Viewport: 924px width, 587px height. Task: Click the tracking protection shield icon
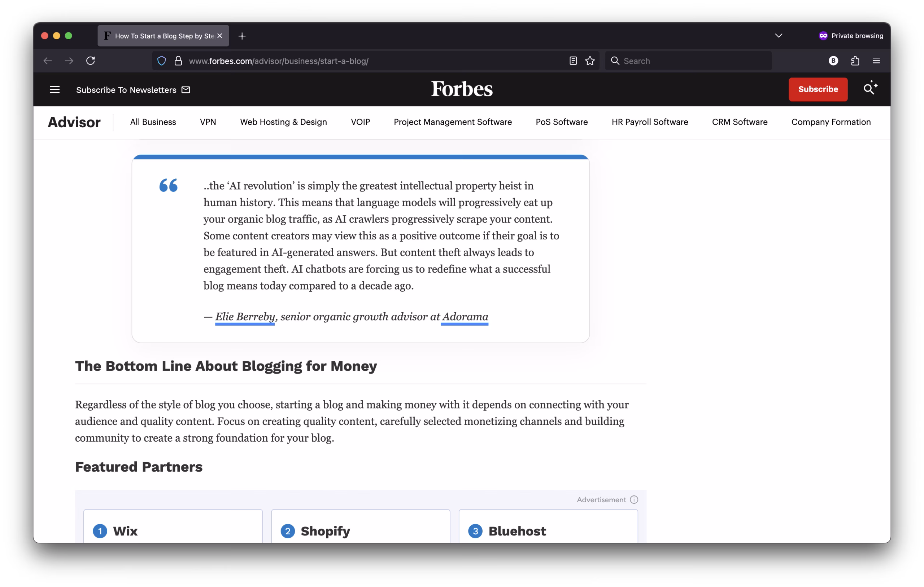(162, 61)
